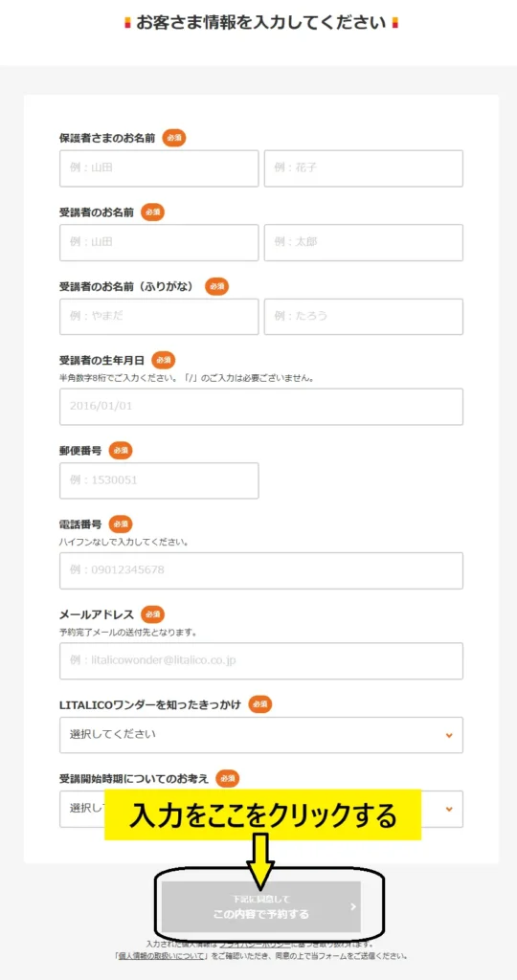Click the guardian last name field (例:山田)
Screen dimensions: 517x980
pos(159,168)
